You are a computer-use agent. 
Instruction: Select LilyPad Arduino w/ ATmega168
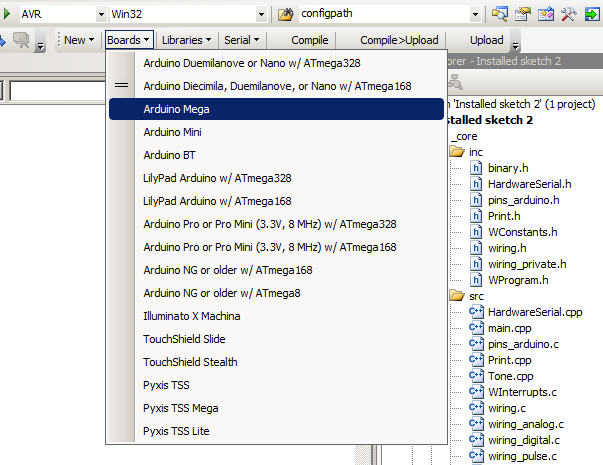tap(277, 201)
